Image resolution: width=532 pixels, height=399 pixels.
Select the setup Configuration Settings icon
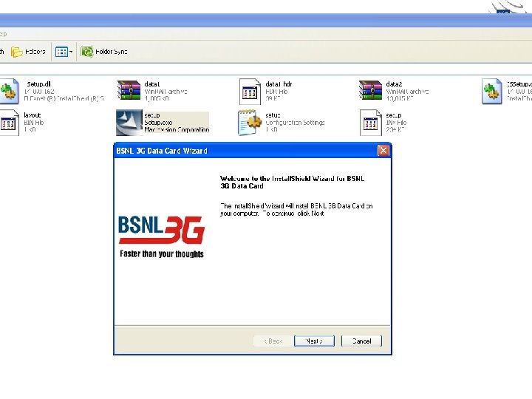coord(250,122)
